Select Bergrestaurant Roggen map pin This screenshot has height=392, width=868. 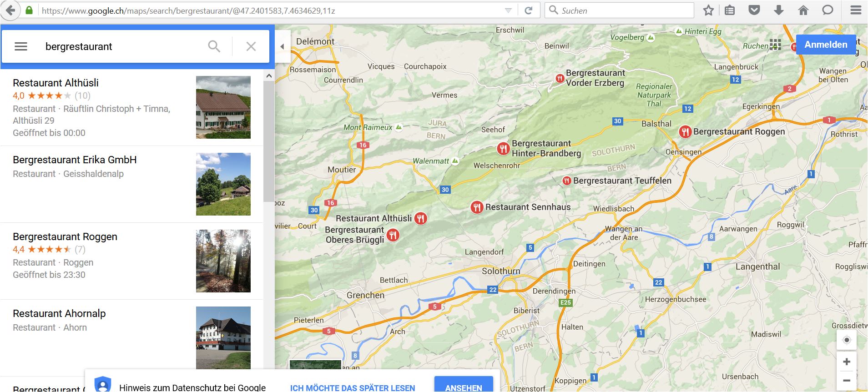[x=685, y=132]
